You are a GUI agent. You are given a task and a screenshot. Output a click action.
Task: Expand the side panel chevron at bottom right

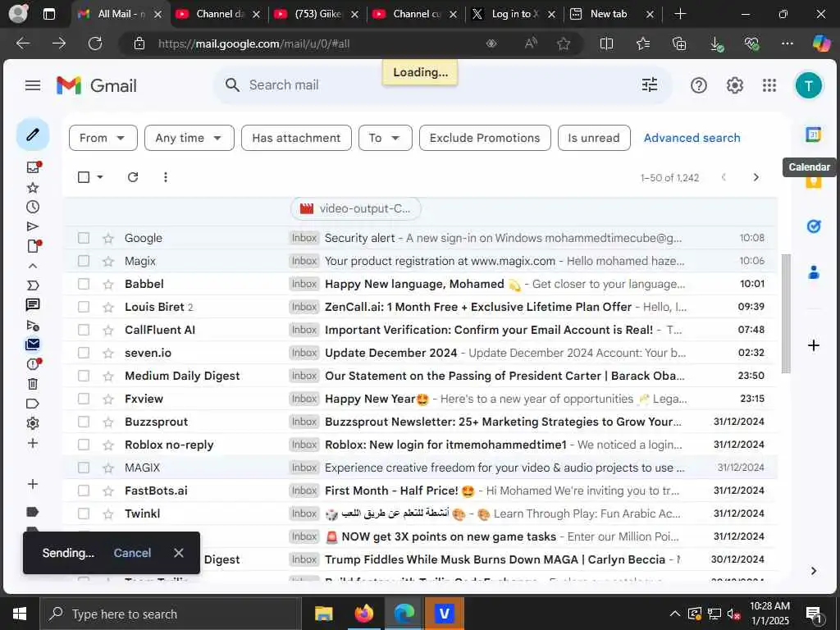tap(813, 571)
